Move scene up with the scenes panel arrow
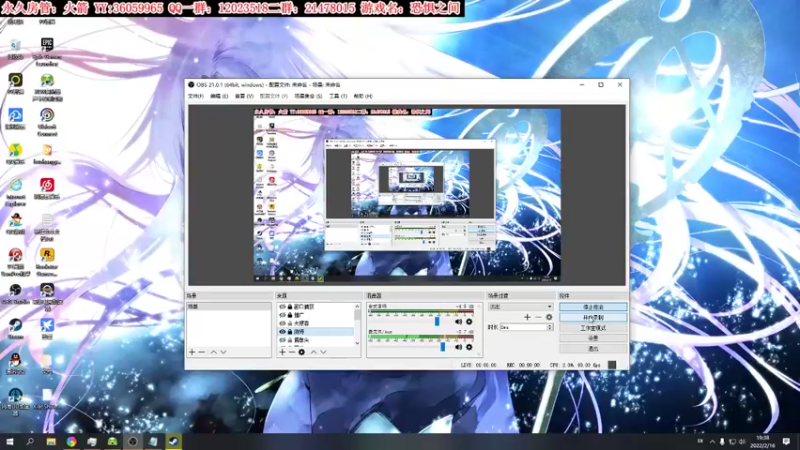800x450 pixels. pos(214,352)
